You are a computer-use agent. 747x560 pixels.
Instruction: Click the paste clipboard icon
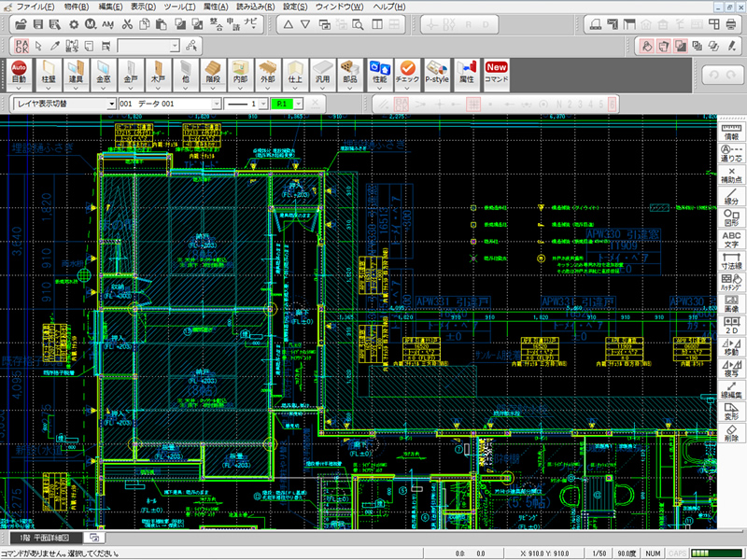click(x=161, y=24)
